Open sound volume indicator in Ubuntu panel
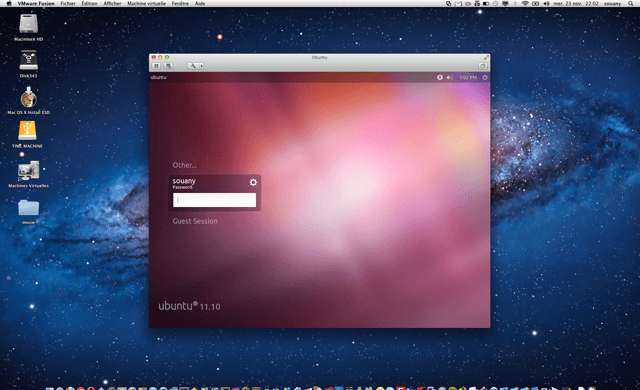This screenshot has height=390, width=640. [449, 77]
